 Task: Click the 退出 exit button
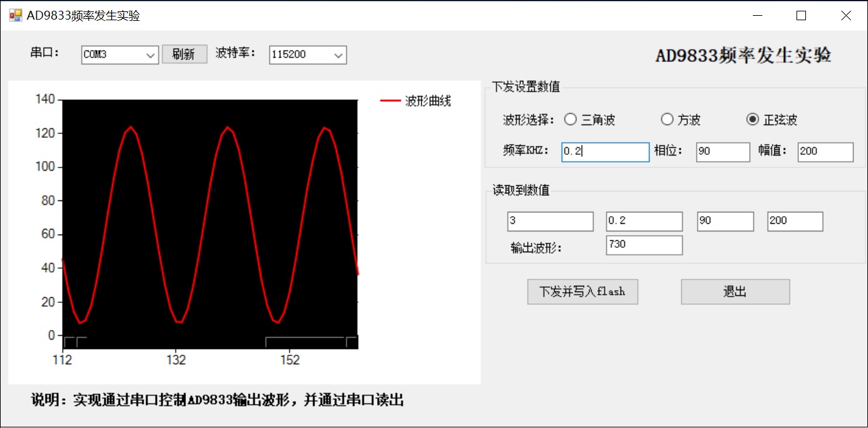pos(735,291)
